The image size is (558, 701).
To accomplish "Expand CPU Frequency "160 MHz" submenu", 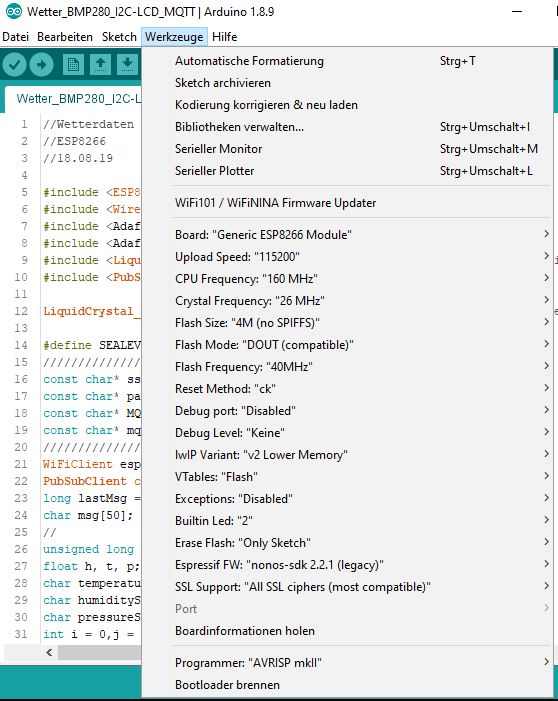I will [x=348, y=279].
